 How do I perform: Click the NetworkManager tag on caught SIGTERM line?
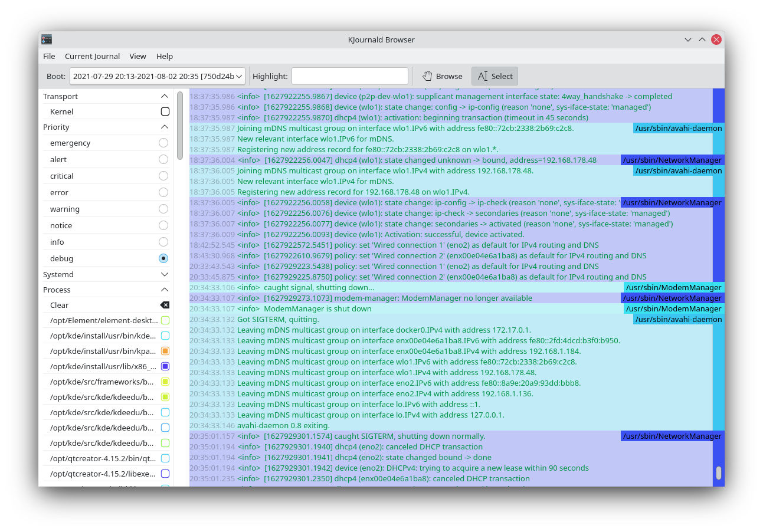click(672, 436)
